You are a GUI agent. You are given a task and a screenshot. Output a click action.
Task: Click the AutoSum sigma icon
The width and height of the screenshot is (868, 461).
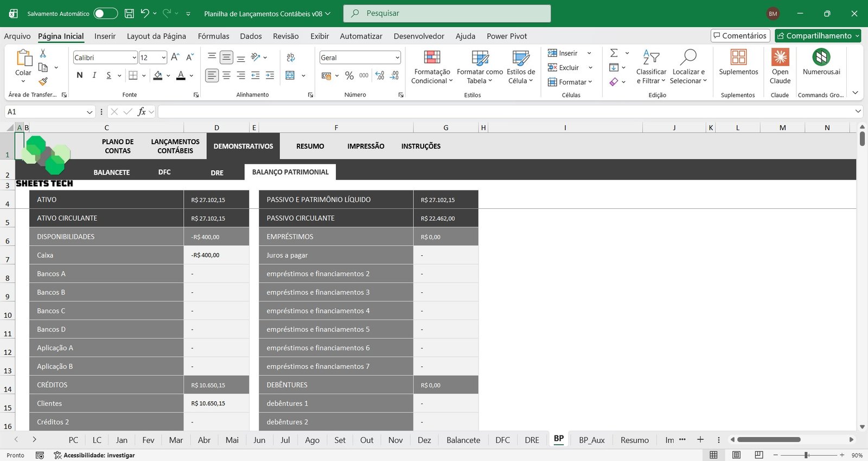pos(614,53)
